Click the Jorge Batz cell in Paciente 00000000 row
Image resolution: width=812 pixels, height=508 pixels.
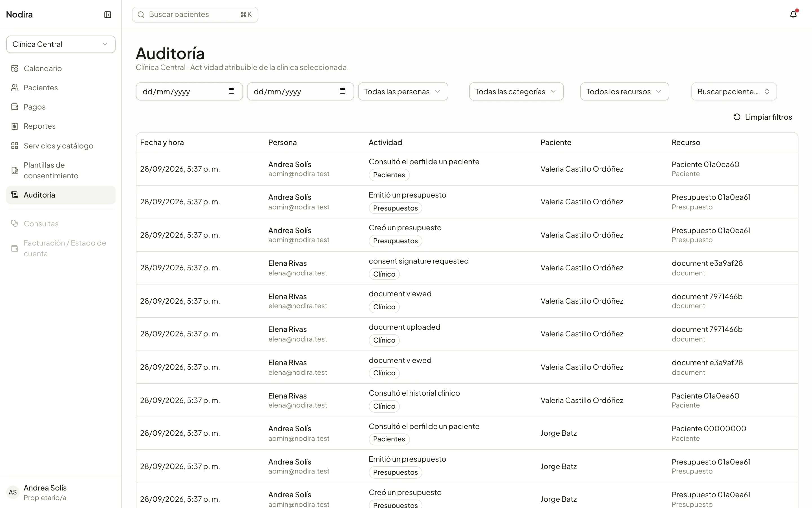(559, 433)
